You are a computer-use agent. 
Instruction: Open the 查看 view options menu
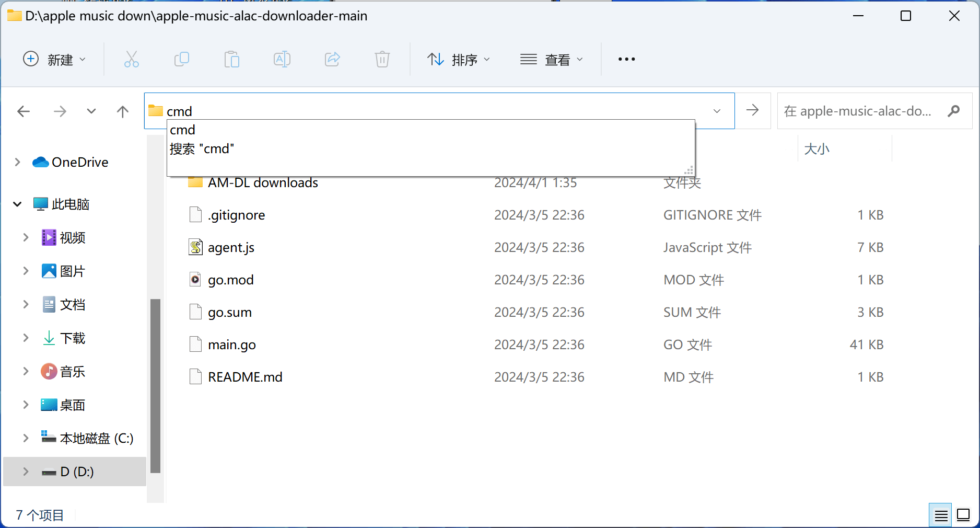pyautogui.click(x=552, y=59)
